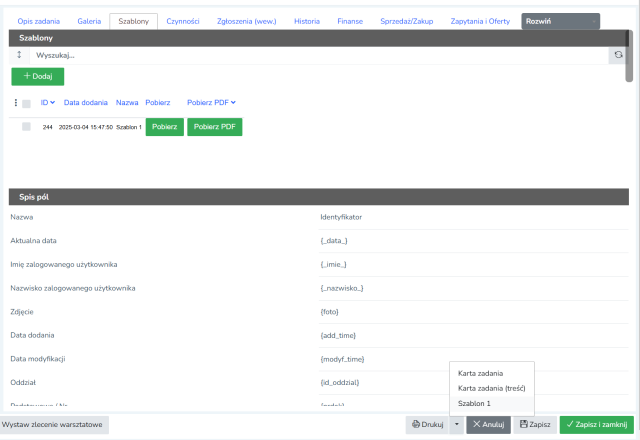
Task: Click Nazwisko zalogowanego użytkownika label
Action: pos(73,288)
